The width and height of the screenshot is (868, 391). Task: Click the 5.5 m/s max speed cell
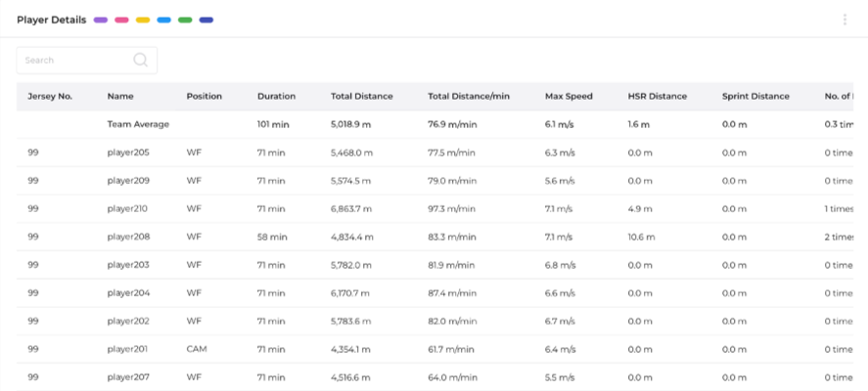coord(560,377)
